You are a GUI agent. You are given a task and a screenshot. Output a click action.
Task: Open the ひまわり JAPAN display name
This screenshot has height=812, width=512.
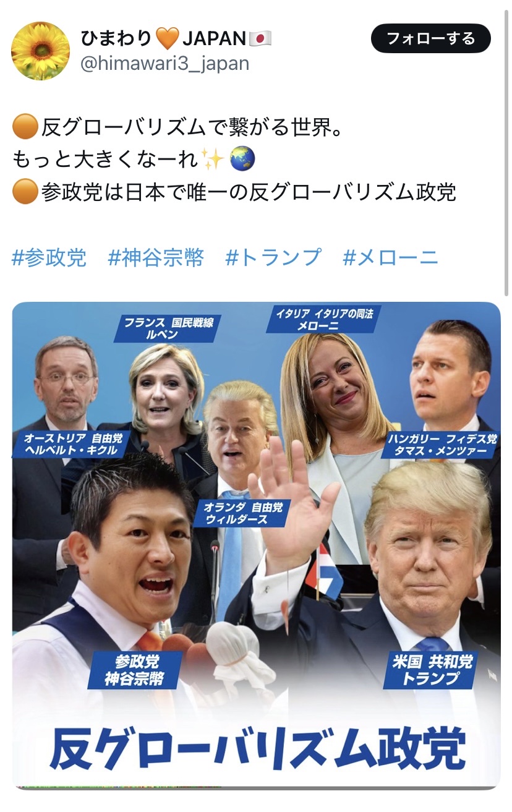[176, 40]
